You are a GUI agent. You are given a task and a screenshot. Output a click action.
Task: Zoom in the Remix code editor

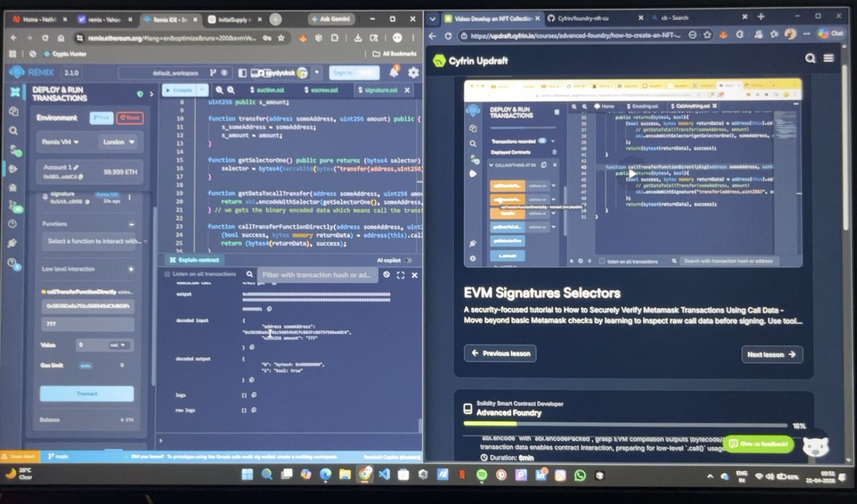[232, 90]
